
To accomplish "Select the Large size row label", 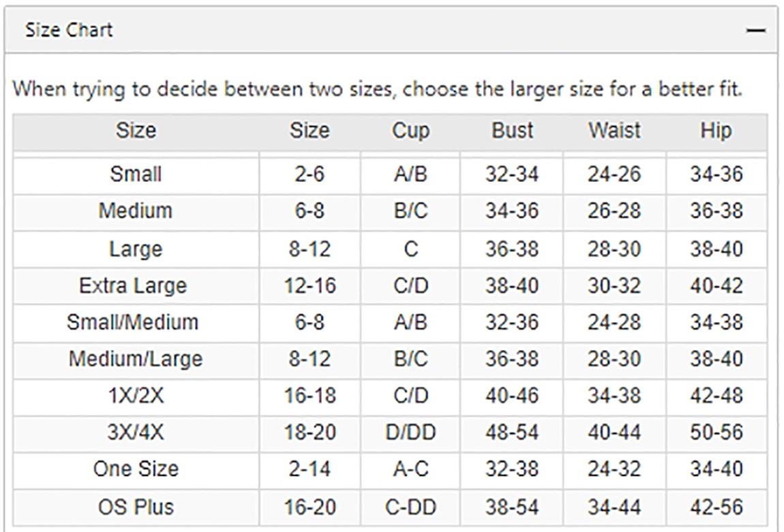I will pyautogui.click(x=136, y=249).
